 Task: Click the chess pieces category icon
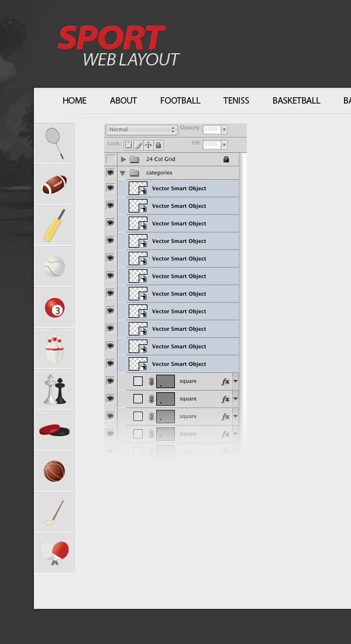[x=54, y=389]
